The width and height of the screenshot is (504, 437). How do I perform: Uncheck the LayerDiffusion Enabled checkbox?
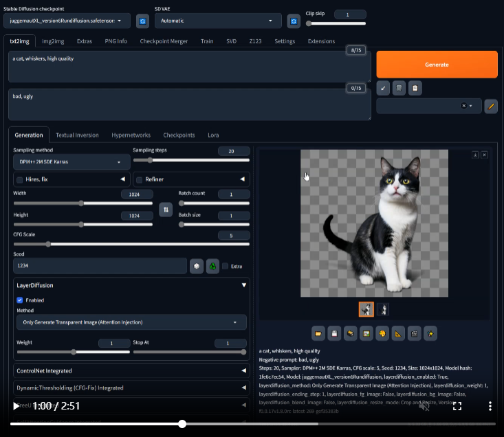coord(20,300)
